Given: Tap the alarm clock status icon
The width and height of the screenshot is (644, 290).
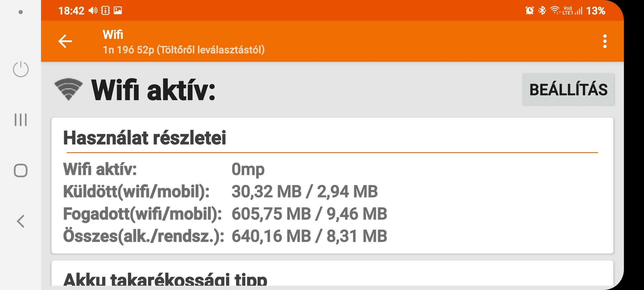Looking at the screenshot, I should 529,11.
